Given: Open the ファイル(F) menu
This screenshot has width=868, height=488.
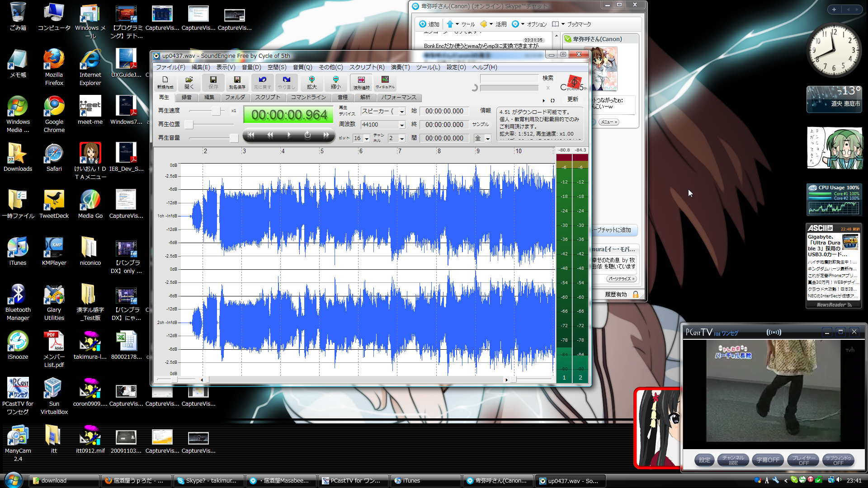Looking at the screenshot, I should point(170,67).
